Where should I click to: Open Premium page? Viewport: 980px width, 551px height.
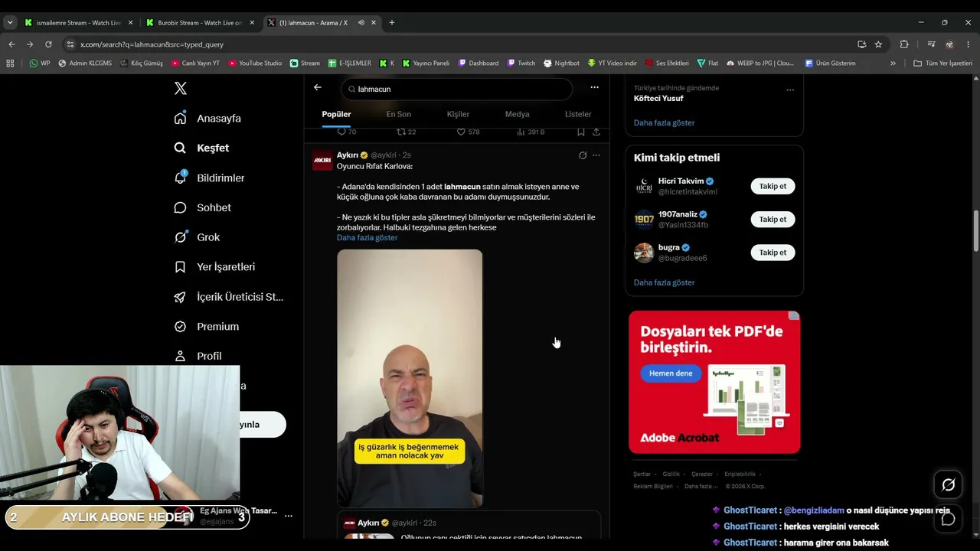point(207,327)
